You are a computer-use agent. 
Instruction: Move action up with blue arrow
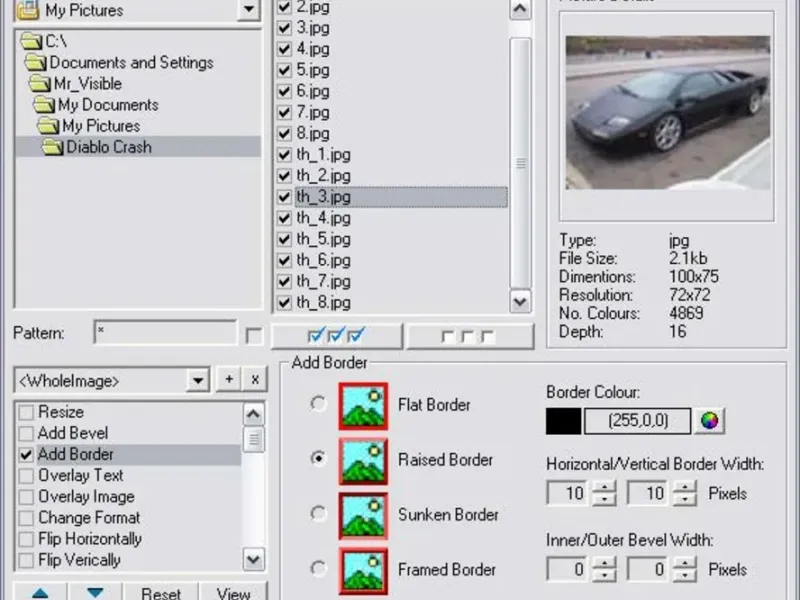point(40,592)
